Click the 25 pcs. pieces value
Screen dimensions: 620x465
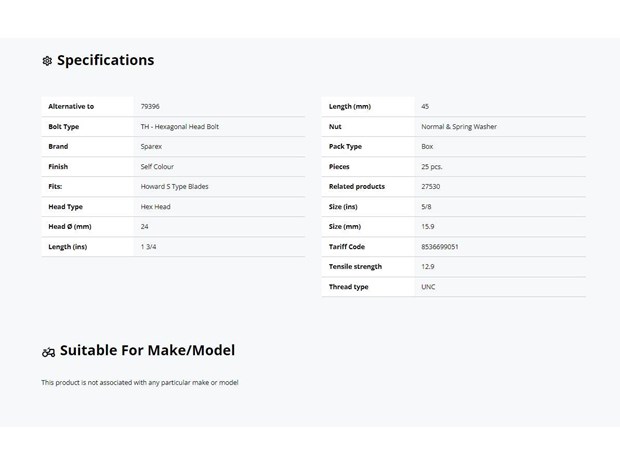[x=432, y=166]
